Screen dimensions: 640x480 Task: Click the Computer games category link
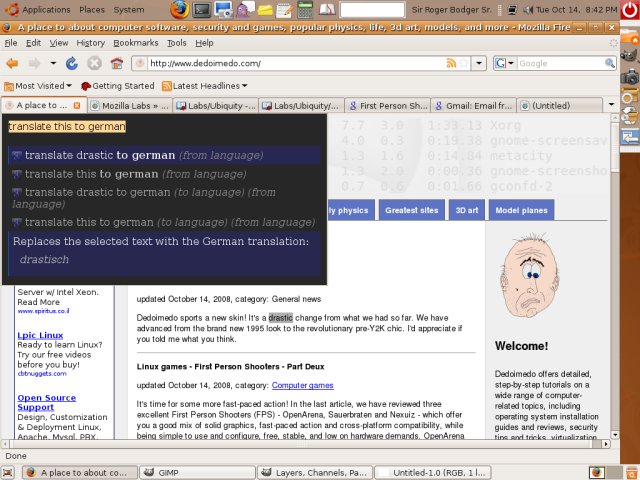302,385
